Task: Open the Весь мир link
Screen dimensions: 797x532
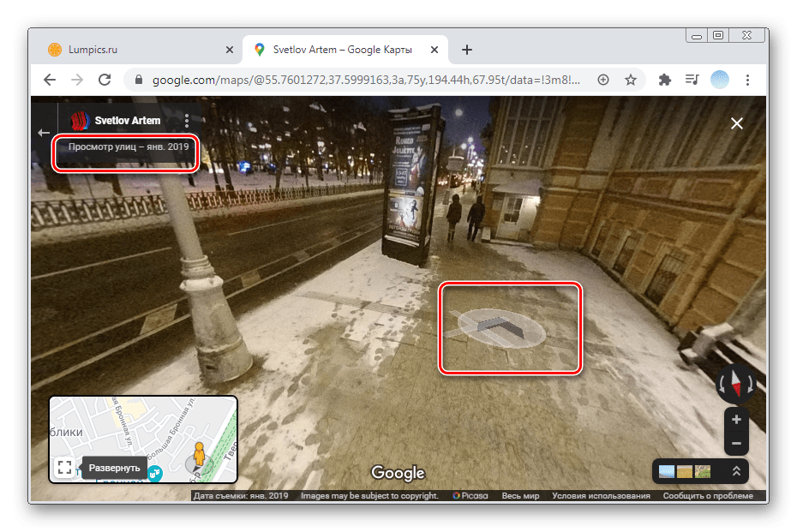Action: click(520, 495)
